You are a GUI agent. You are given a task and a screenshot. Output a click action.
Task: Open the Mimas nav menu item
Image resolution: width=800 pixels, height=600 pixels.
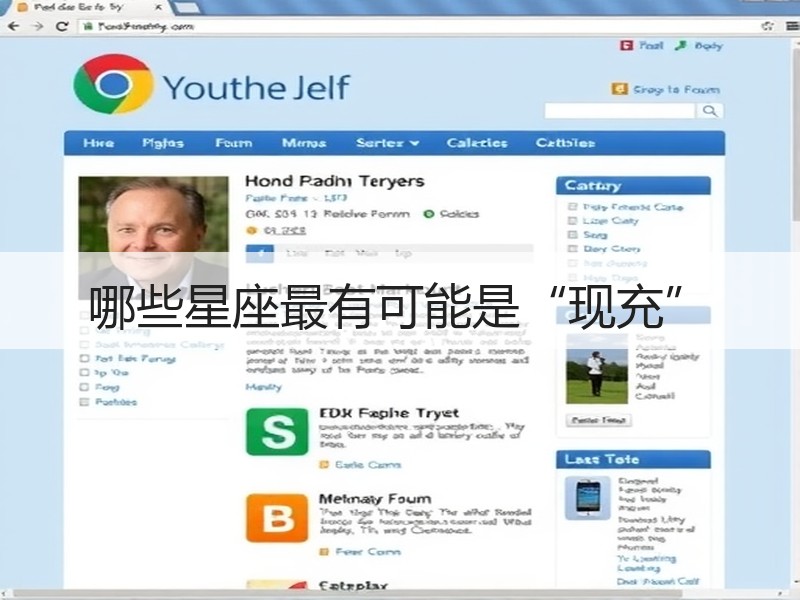pyautogui.click(x=304, y=143)
